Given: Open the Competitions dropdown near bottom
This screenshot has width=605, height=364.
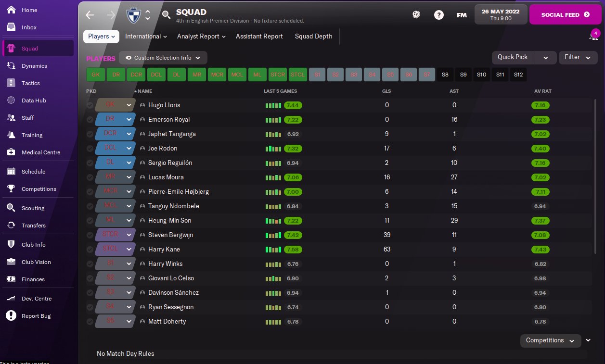Looking at the screenshot, I should tap(551, 340).
